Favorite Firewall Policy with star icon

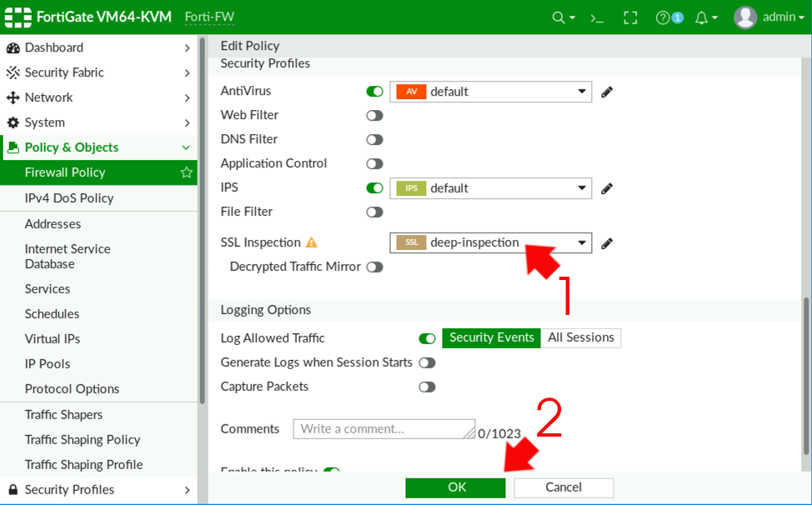click(187, 172)
